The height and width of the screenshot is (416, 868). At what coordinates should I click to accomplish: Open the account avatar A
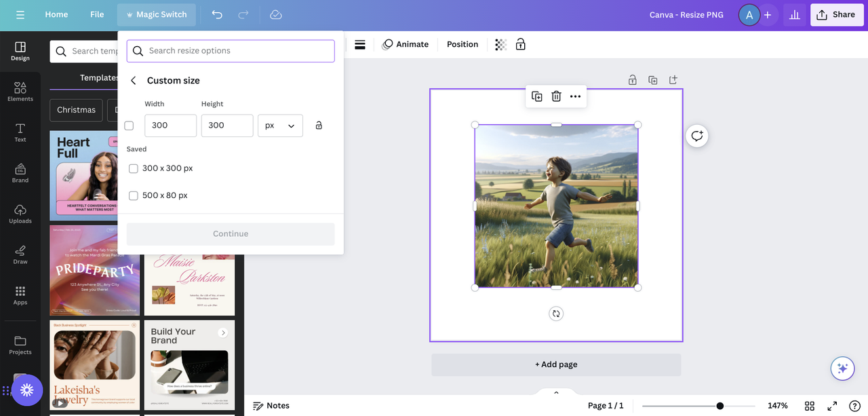point(749,14)
